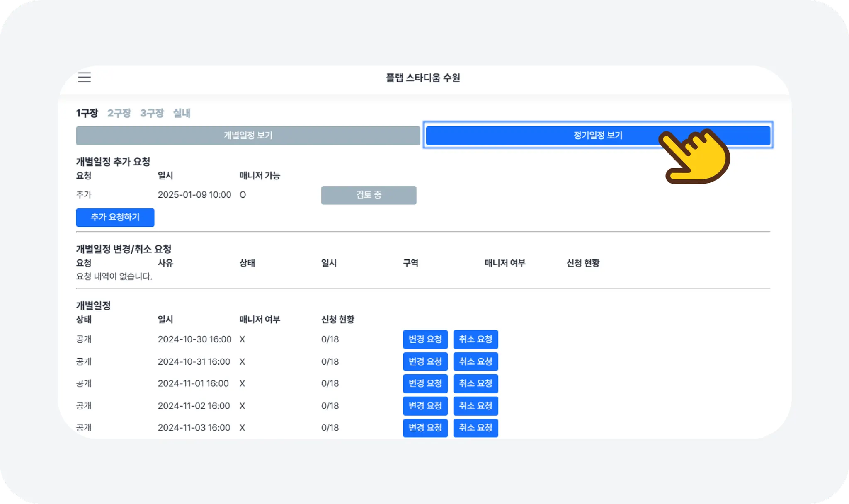Switch to the 3구장 tab
849x504 pixels.
click(x=152, y=113)
